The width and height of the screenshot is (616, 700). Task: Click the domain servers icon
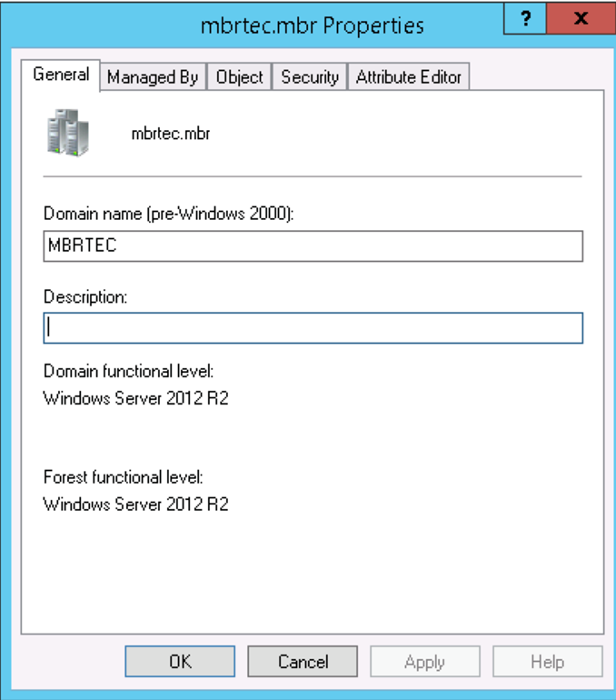click(x=68, y=133)
